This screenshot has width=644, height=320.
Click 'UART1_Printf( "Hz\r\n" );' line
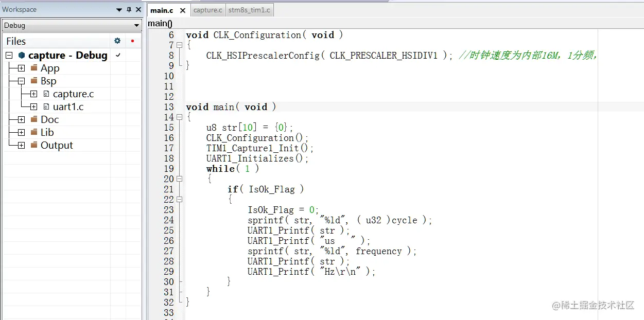[x=311, y=272]
